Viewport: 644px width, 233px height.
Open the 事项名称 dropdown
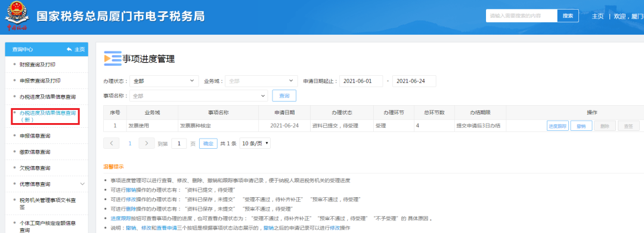[x=199, y=96]
